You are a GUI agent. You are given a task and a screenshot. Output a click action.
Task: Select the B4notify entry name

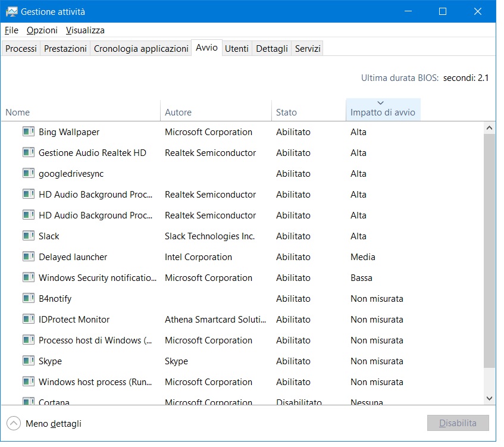(x=55, y=299)
